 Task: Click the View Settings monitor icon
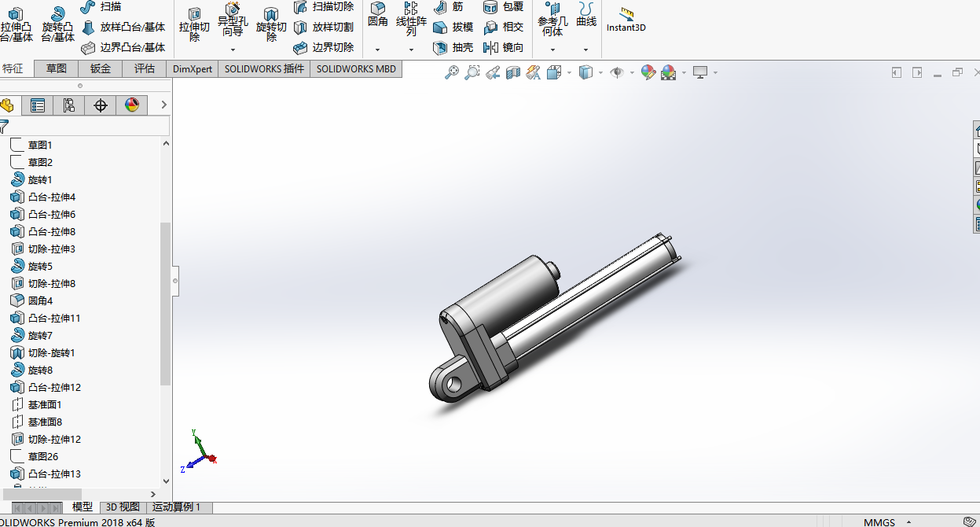tap(700, 72)
